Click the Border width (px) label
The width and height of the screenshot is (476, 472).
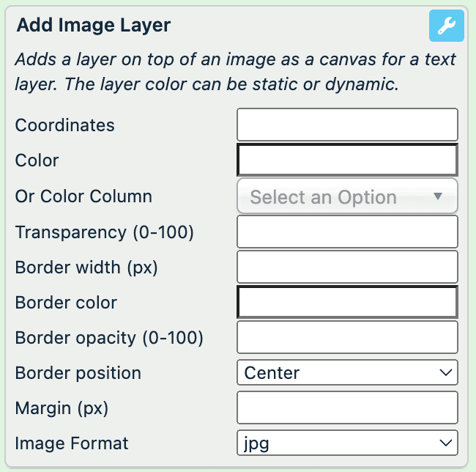tap(86, 268)
